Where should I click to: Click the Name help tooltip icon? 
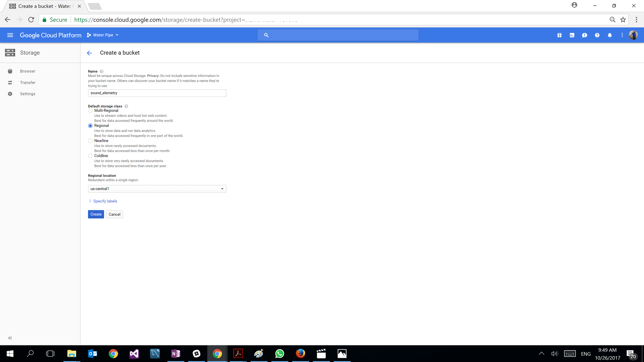coord(101,71)
